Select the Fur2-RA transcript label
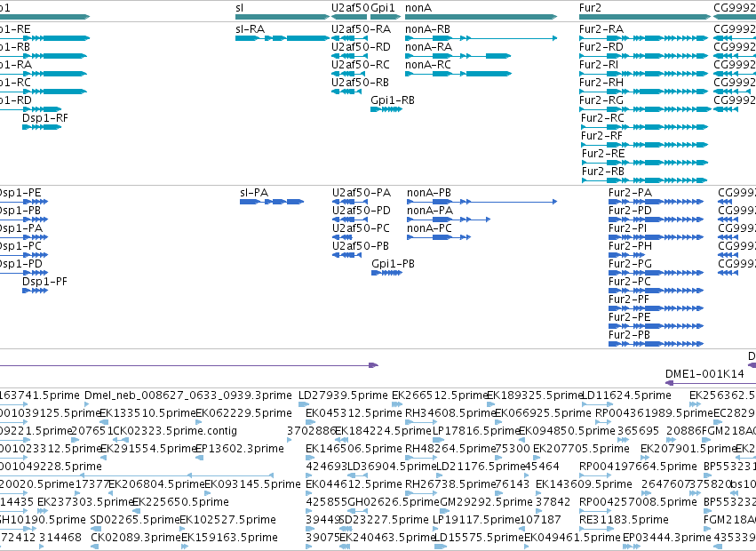 [x=601, y=29]
